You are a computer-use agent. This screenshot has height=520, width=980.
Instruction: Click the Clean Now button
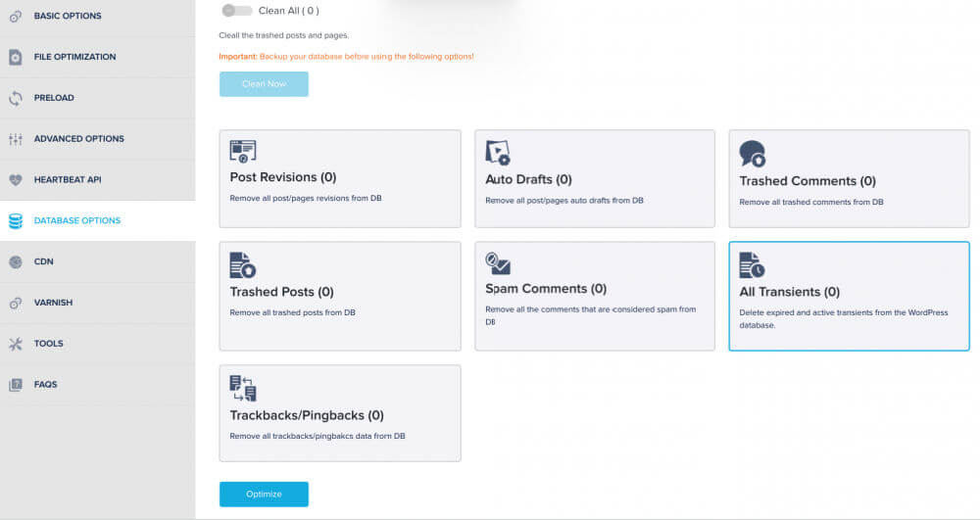tap(264, 84)
